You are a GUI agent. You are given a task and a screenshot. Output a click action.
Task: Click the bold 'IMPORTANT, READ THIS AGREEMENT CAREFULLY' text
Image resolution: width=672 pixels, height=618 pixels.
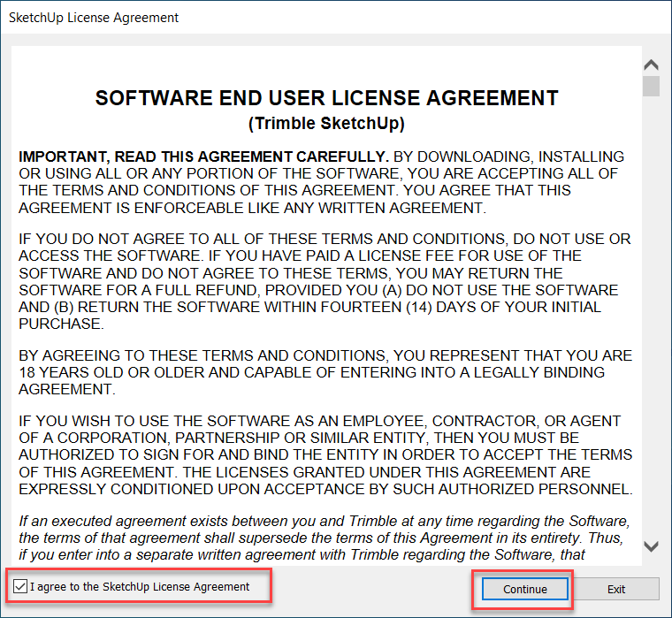point(204,157)
